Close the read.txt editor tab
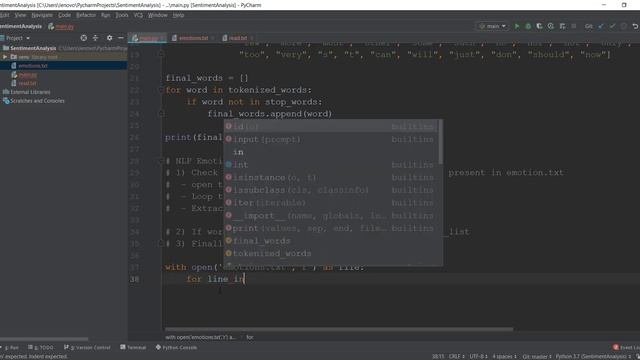The width and height of the screenshot is (640, 360). pos(251,38)
